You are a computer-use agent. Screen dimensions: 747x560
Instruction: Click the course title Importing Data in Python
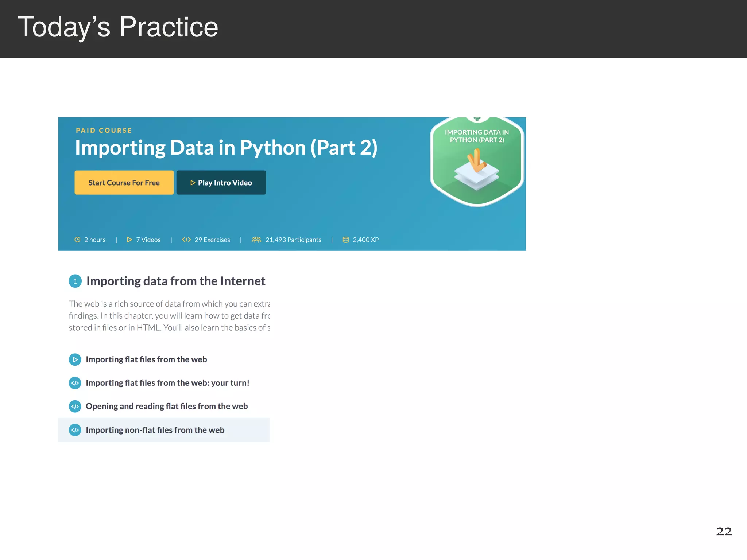(x=226, y=148)
